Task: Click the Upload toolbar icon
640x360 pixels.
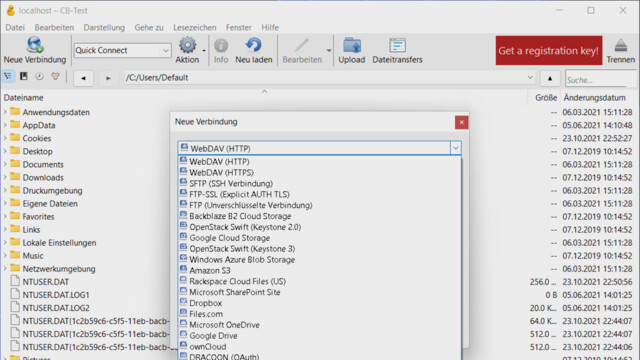Action: click(x=351, y=45)
